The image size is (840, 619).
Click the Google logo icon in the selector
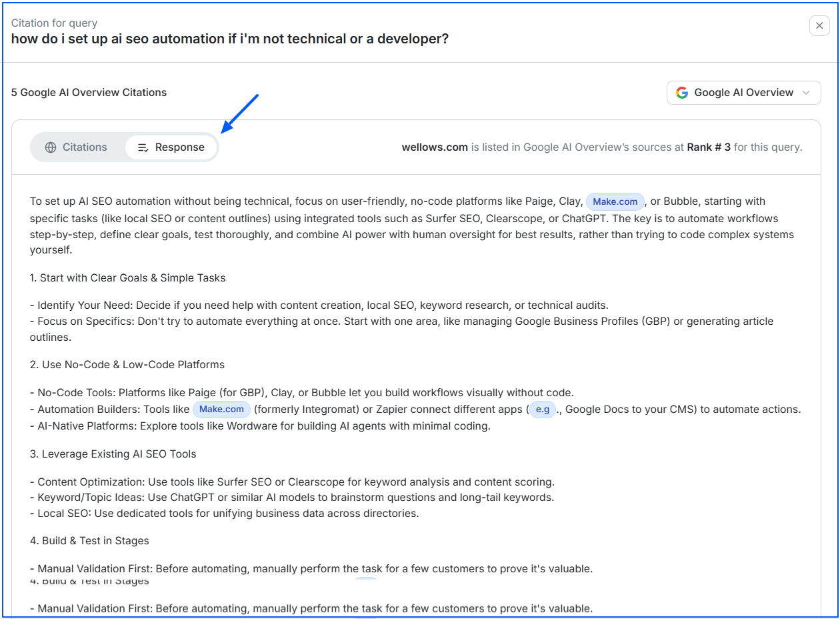pos(681,93)
